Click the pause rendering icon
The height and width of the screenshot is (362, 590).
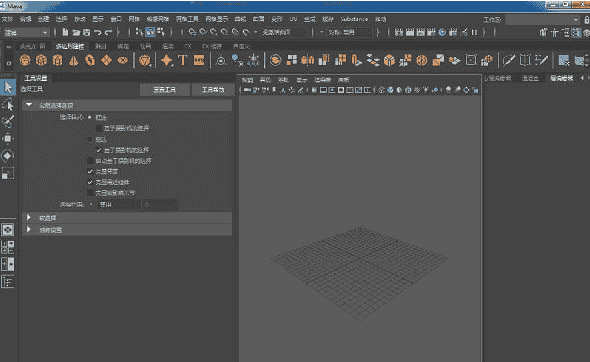coord(474,32)
